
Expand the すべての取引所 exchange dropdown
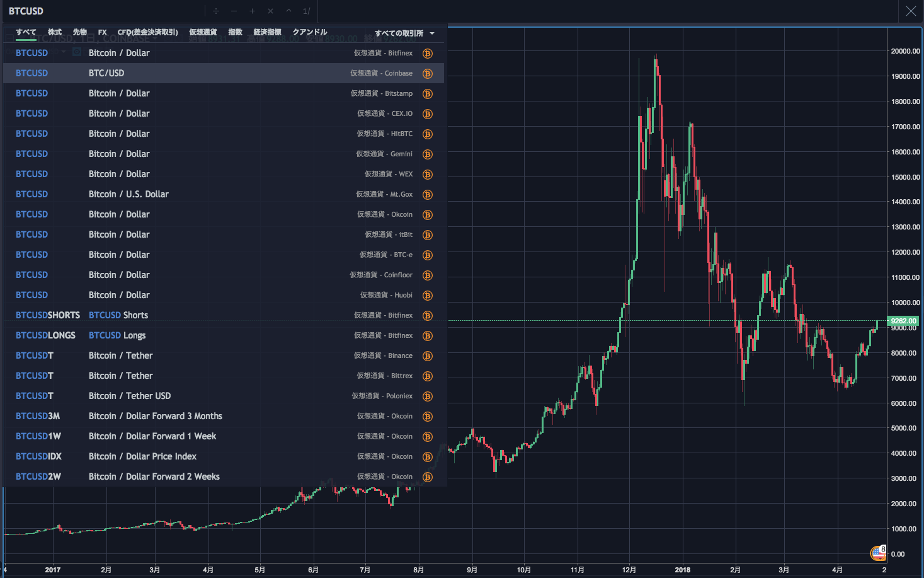tap(404, 33)
